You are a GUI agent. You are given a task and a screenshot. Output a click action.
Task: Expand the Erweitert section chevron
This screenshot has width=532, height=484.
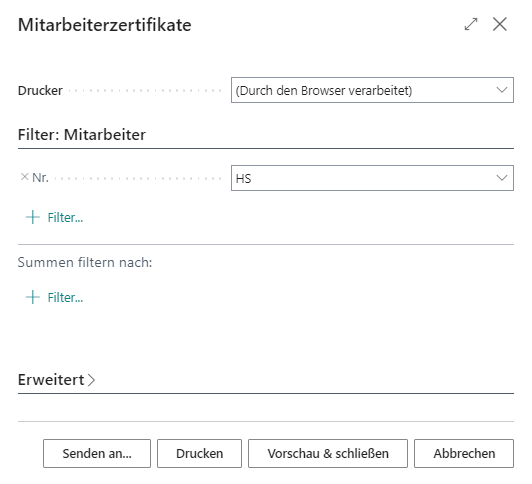[x=91, y=380]
